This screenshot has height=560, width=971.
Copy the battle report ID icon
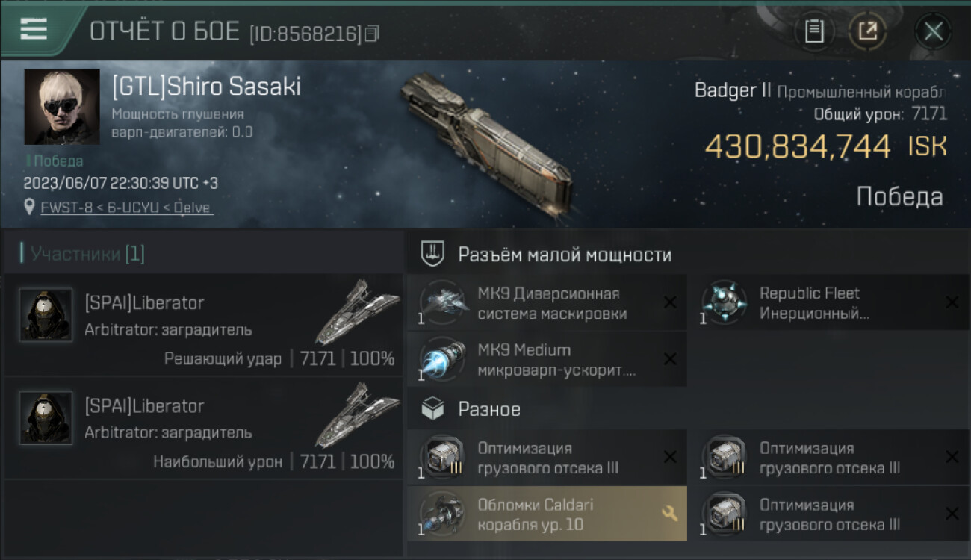(373, 34)
